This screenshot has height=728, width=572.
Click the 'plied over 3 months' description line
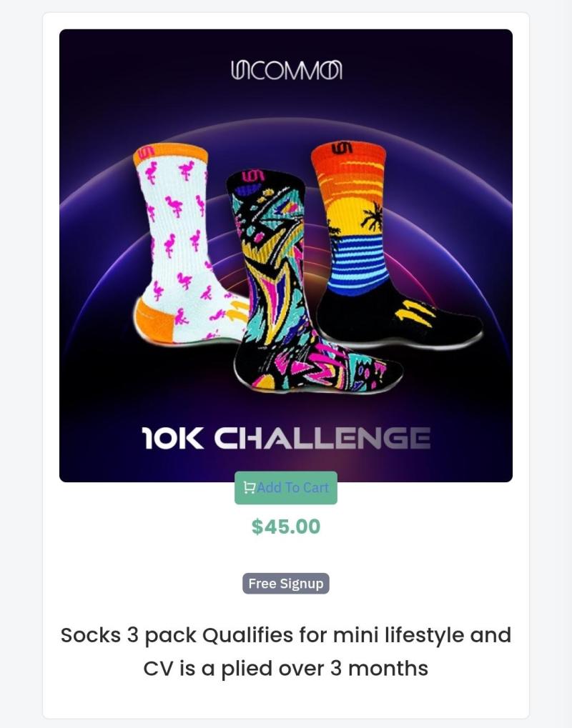click(x=286, y=668)
